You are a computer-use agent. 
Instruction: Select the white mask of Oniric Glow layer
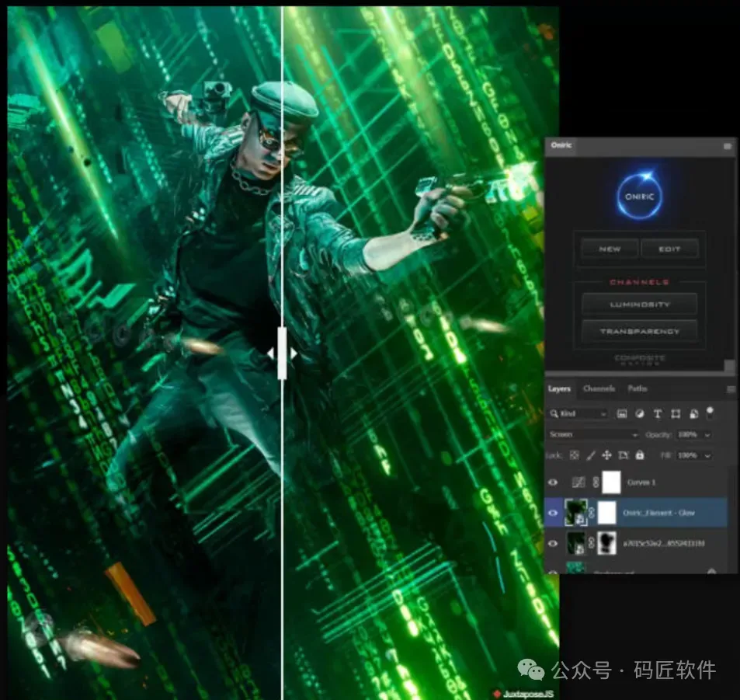(x=607, y=513)
